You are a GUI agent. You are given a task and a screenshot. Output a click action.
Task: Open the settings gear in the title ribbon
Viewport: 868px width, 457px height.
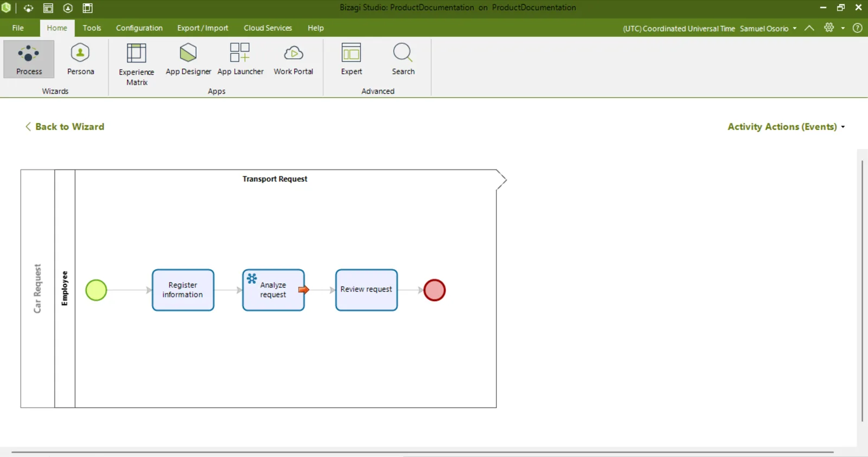(829, 28)
